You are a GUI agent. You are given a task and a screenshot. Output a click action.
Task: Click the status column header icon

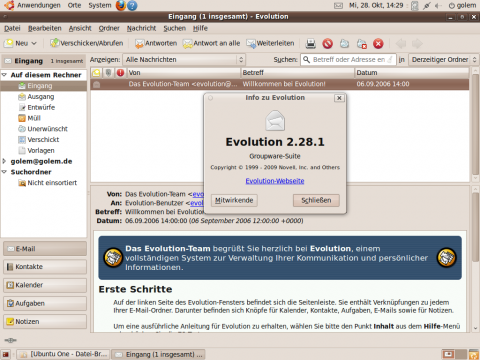tap(96, 73)
